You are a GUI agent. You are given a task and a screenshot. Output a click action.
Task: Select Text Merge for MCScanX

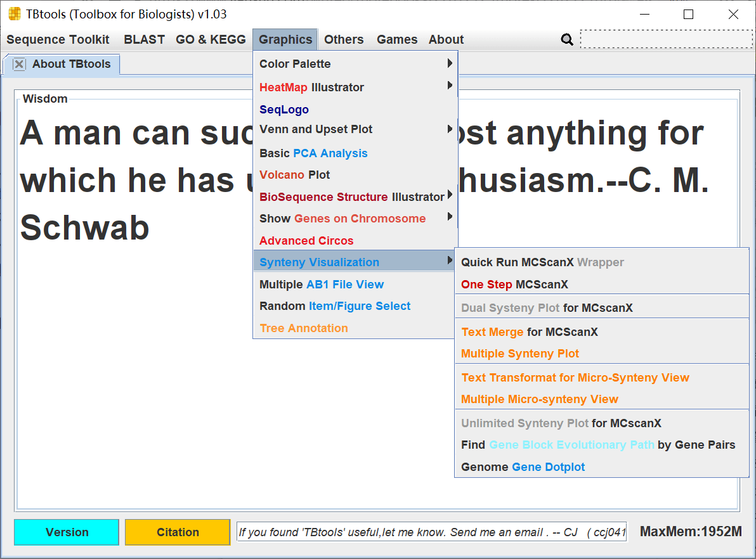(x=602, y=332)
